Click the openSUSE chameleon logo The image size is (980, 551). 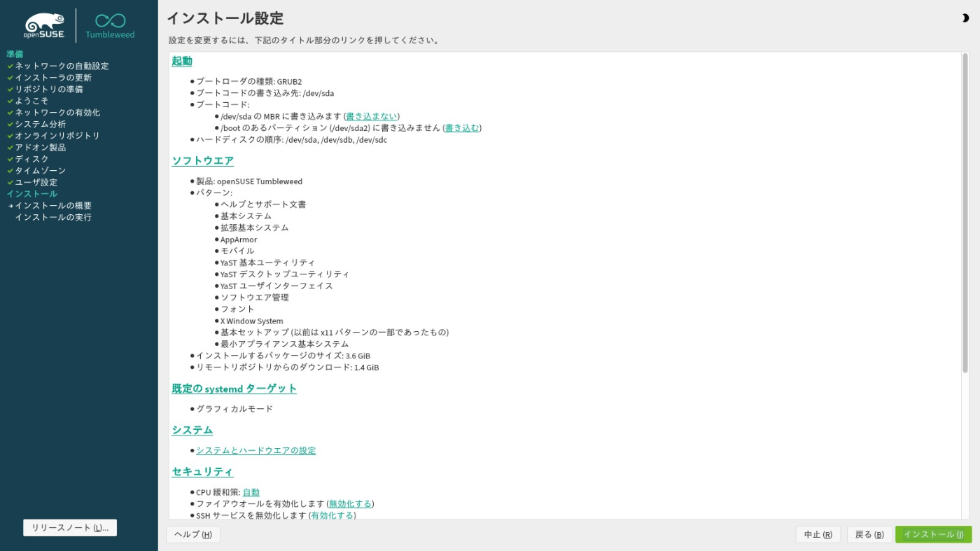pos(43,25)
